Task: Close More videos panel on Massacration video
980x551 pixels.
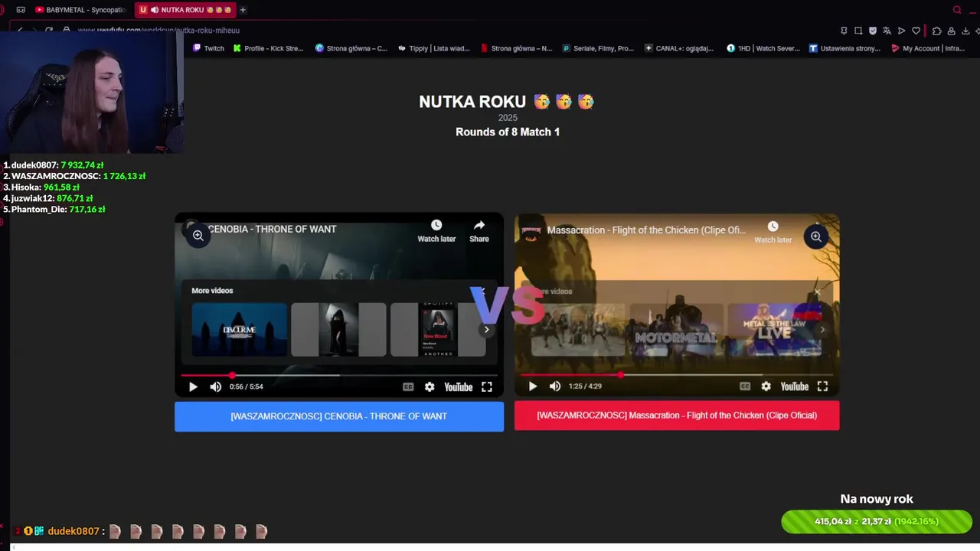Action: 817,292
